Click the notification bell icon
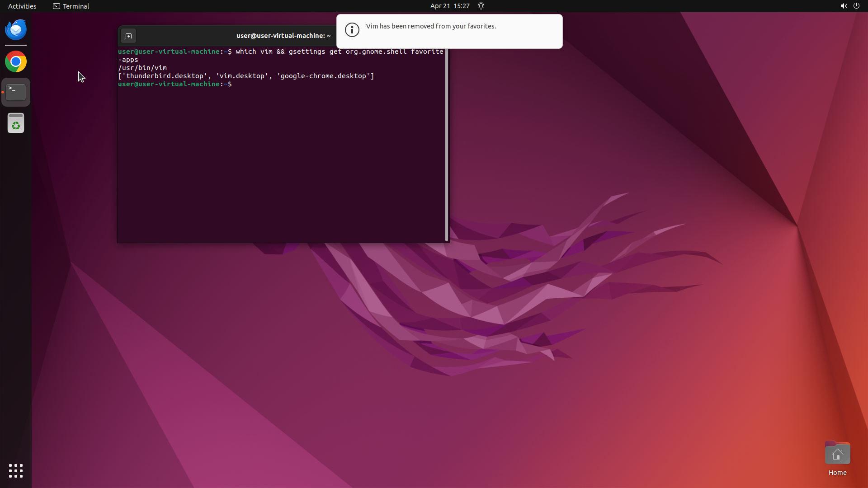The image size is (868, 488). click(481, 6)
